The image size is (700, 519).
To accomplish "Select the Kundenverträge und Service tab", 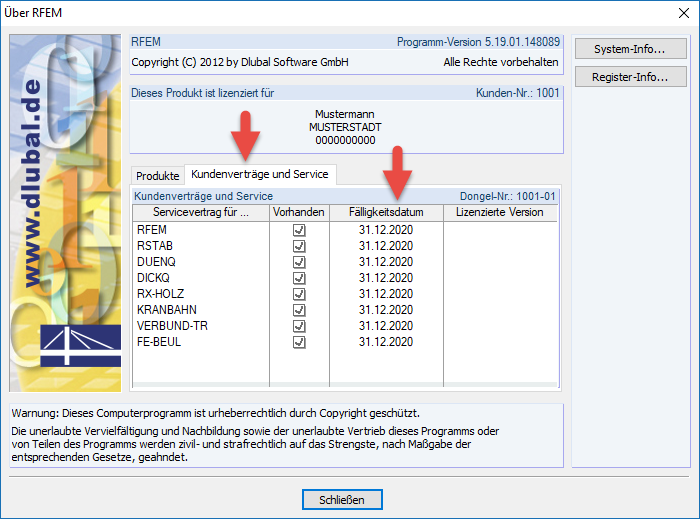I will click(x=260, y=174).
